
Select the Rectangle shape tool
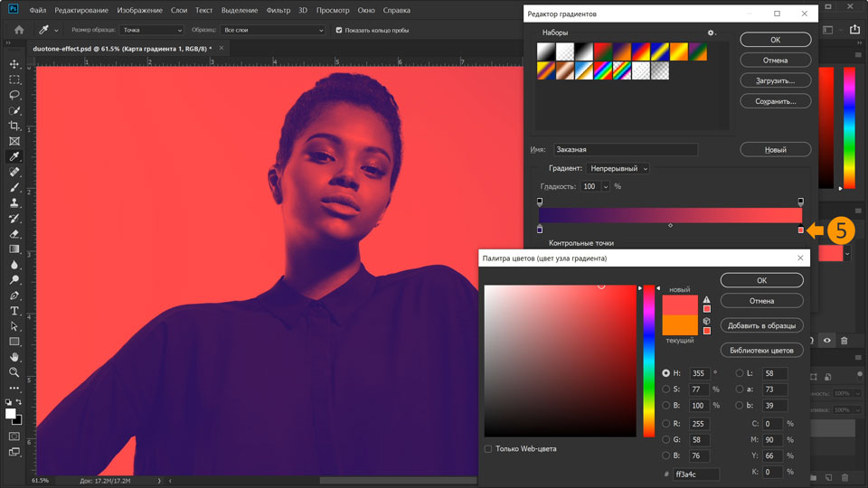[14, 342]
